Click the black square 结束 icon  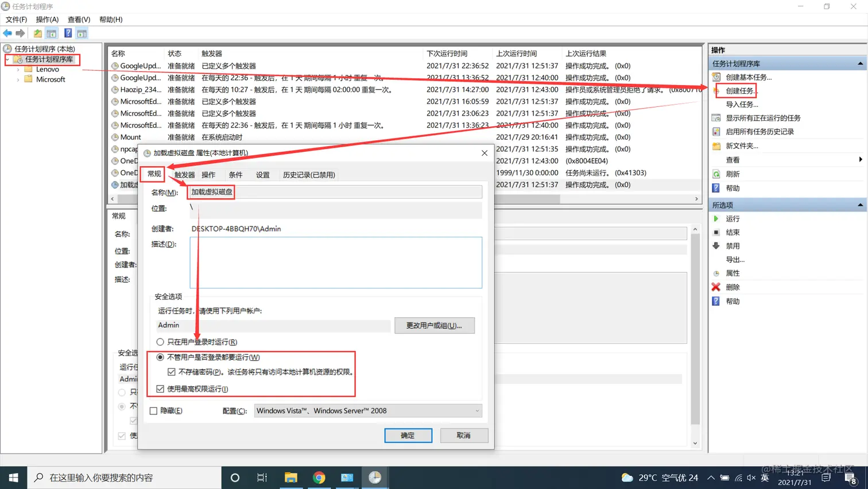pos(716,232)
